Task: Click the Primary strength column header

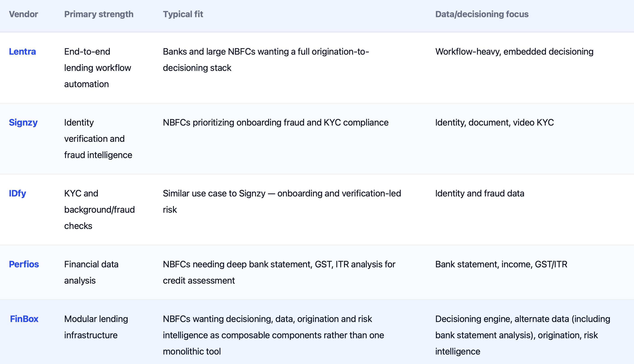Action: point(99,14)
